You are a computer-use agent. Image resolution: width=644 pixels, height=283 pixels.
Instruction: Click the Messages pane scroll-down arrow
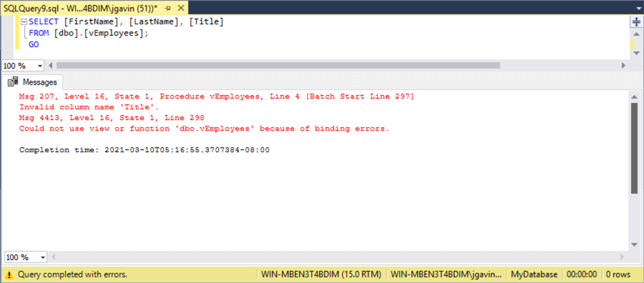[x=635, y=244]
